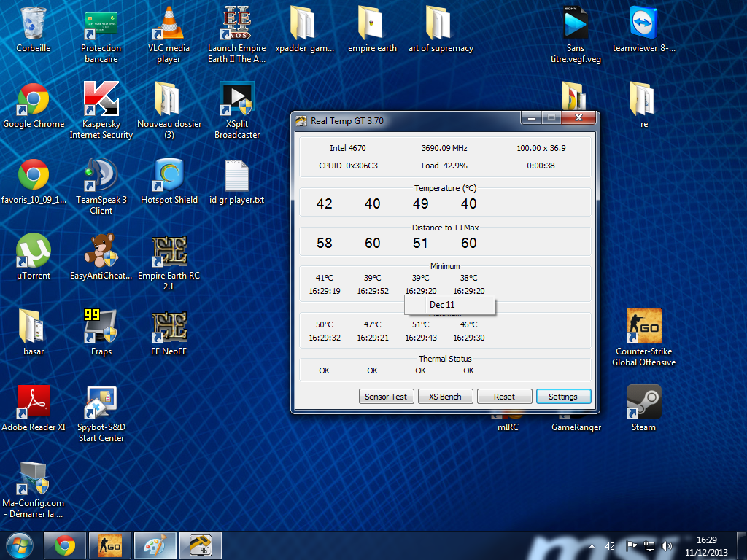Select the TeamSpeak 3 Client icon
This screenshot has height=560, width=747.
101,176
